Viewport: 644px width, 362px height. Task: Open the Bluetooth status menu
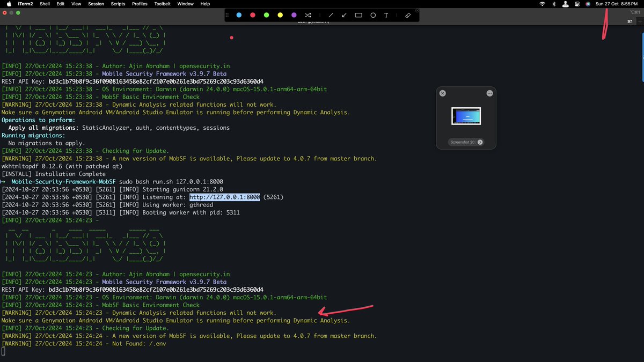coord(554,4)
